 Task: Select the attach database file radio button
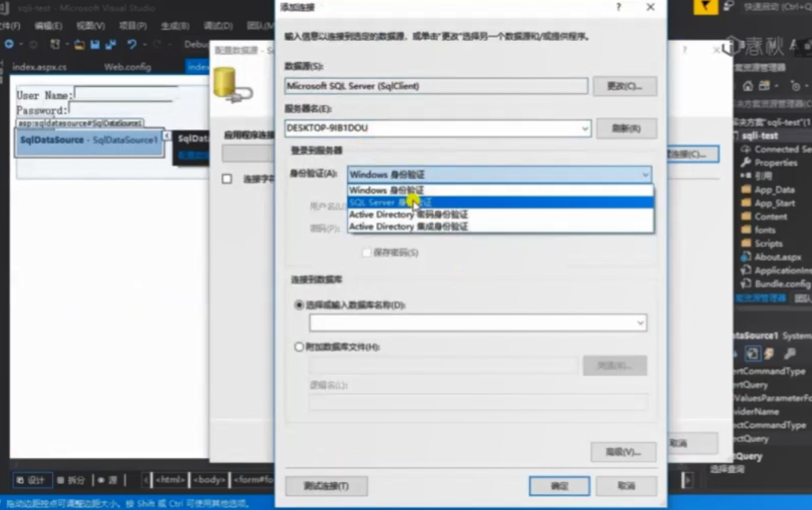(x=299, y=347)
